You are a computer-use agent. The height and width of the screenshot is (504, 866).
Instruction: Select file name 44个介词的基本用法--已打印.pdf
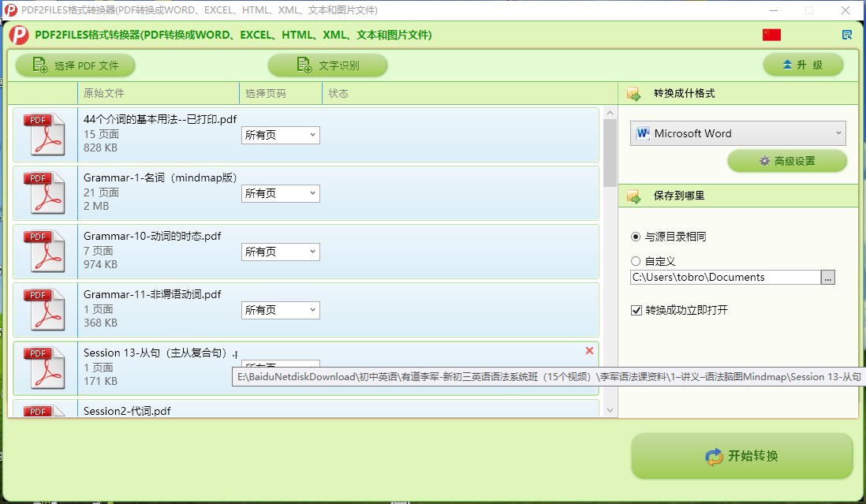tap(159, 118)
